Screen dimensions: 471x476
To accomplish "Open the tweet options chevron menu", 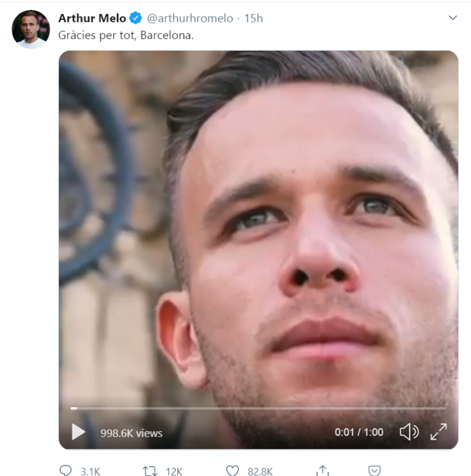I will [453, 18].
